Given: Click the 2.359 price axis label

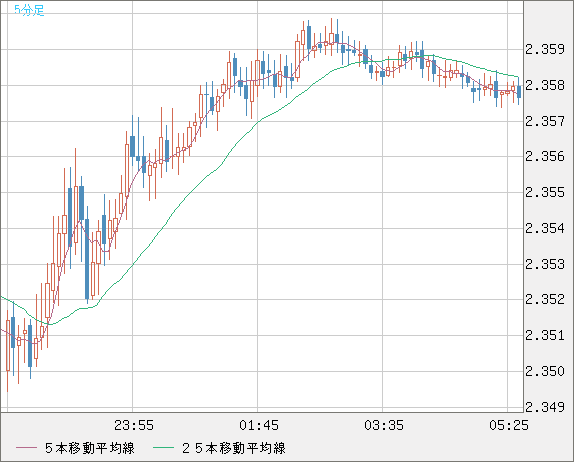Looking at the screenshot, I should 545,49.
